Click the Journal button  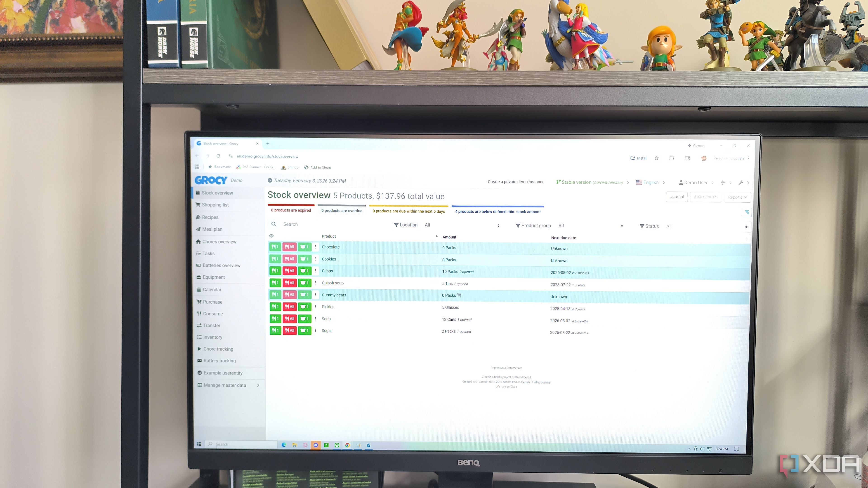point(677,197)
